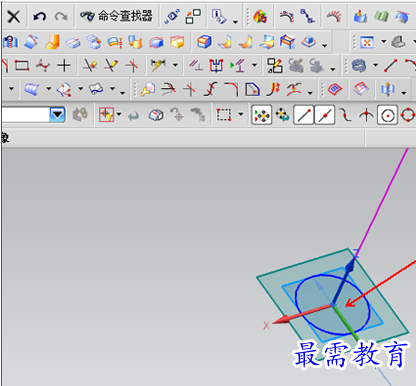The height and width of the screenshot is (386, 416).
Task: Click the colorful face analysis icon
Action: 260,16
